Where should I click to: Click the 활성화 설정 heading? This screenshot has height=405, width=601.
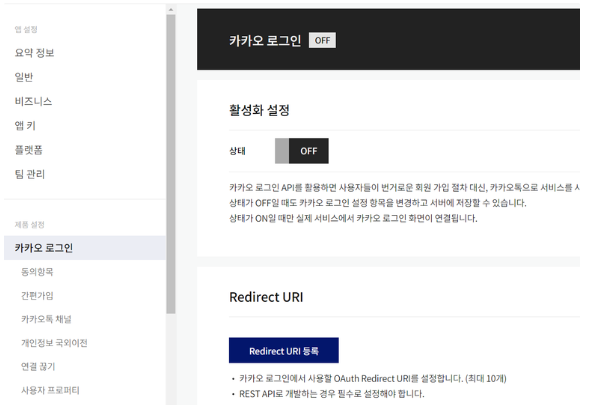pyautogui.click(x=259, y=110)
